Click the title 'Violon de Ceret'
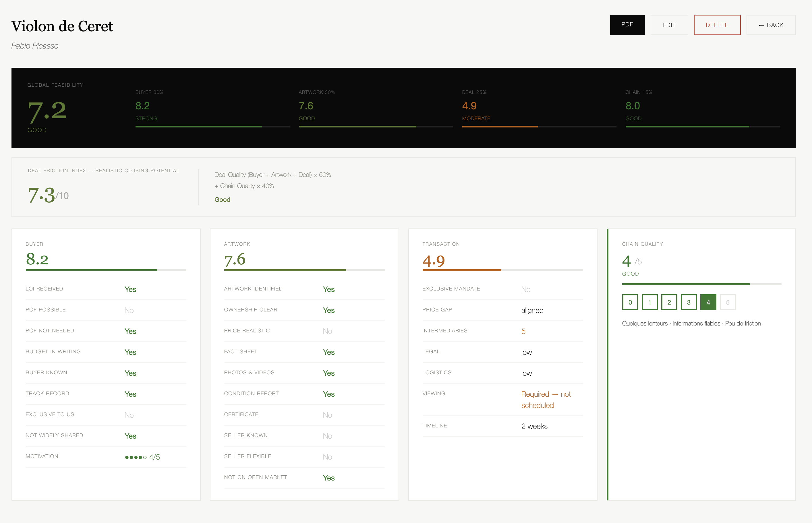 coord(62,26)
